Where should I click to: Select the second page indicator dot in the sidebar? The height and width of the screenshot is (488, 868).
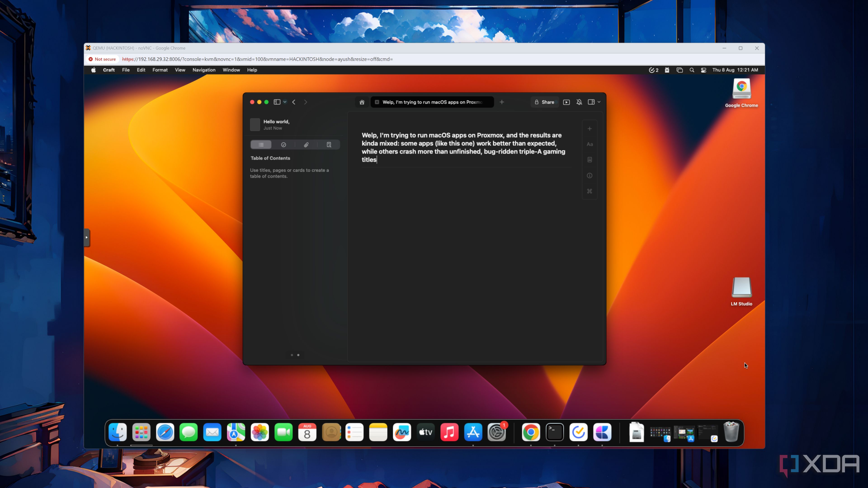pos(298,355)
